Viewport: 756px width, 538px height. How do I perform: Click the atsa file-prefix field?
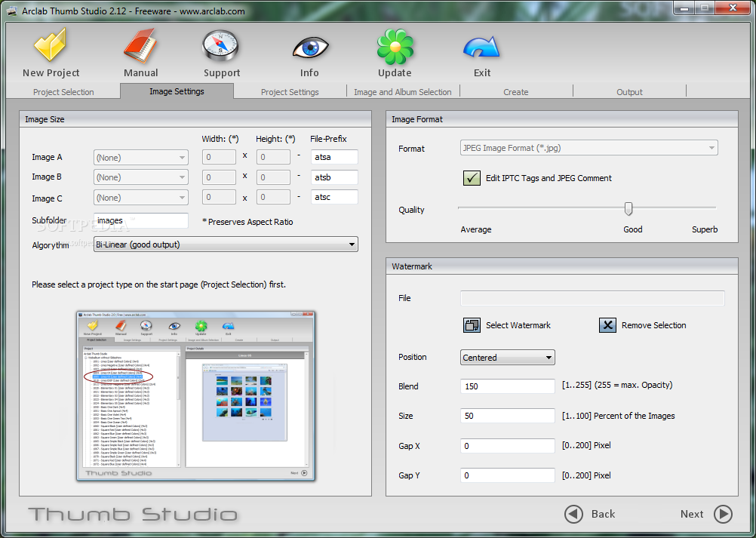(334, 157)
